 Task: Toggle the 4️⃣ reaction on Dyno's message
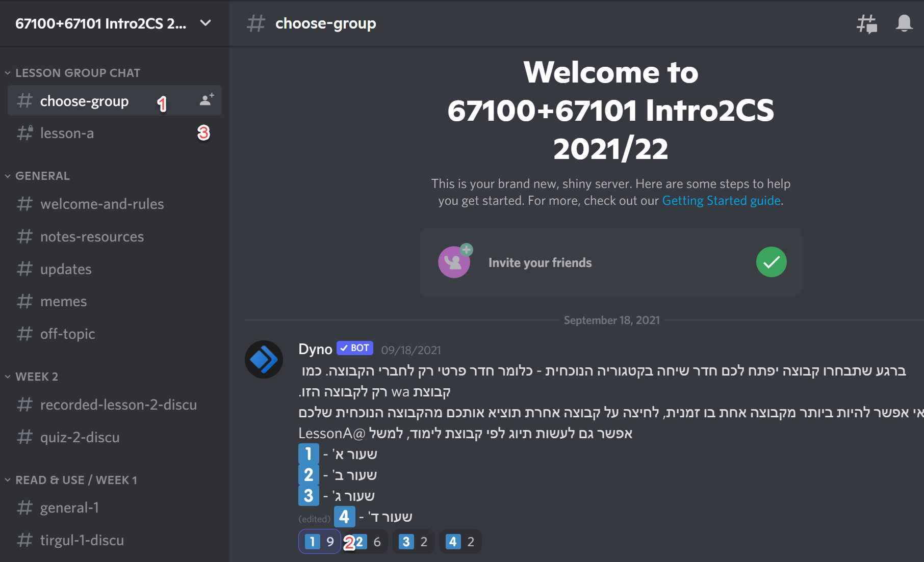pyautogui.click(x=460, y=542)
